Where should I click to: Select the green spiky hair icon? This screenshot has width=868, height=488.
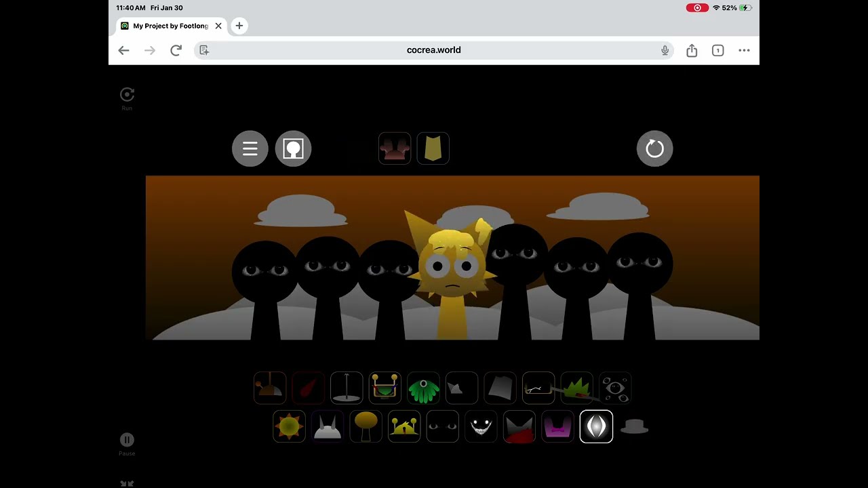click(577, 388)
